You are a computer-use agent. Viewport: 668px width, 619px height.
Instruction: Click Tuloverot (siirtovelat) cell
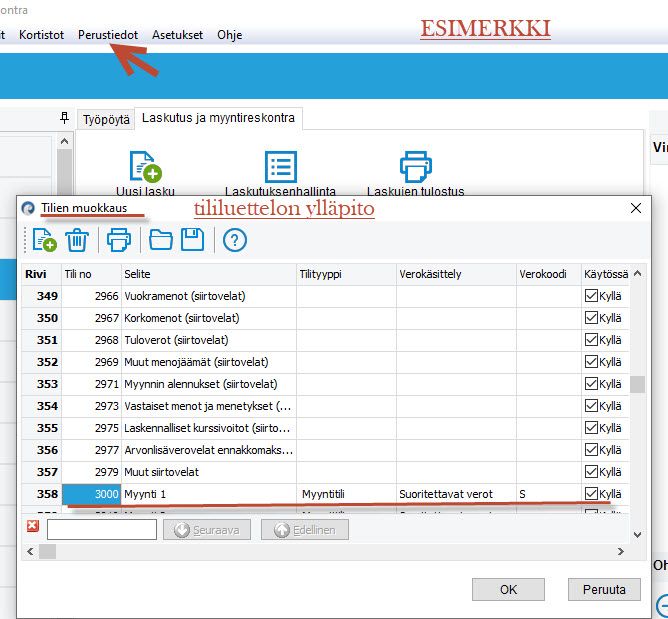[x=209, y=340]
